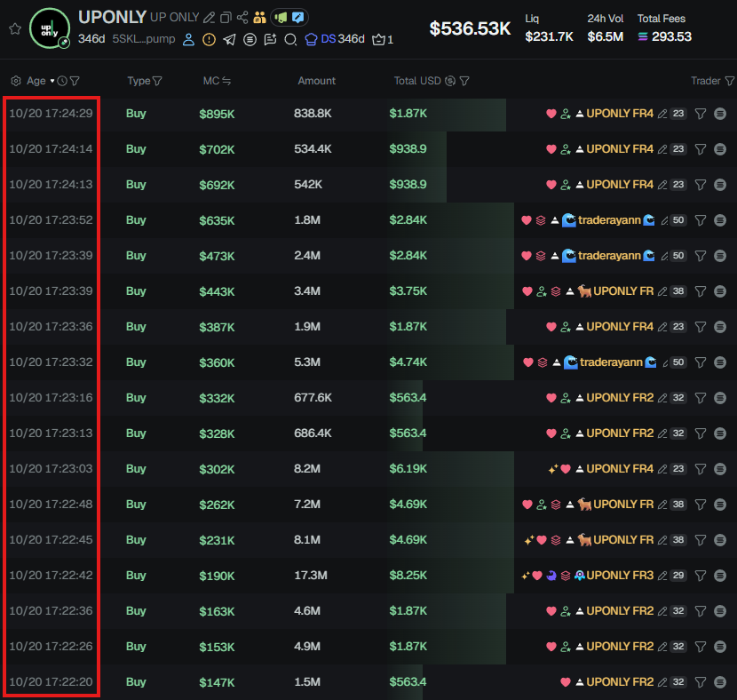
Task: Filter by trader in the 17:22:36 row
Action: point(701,611)
